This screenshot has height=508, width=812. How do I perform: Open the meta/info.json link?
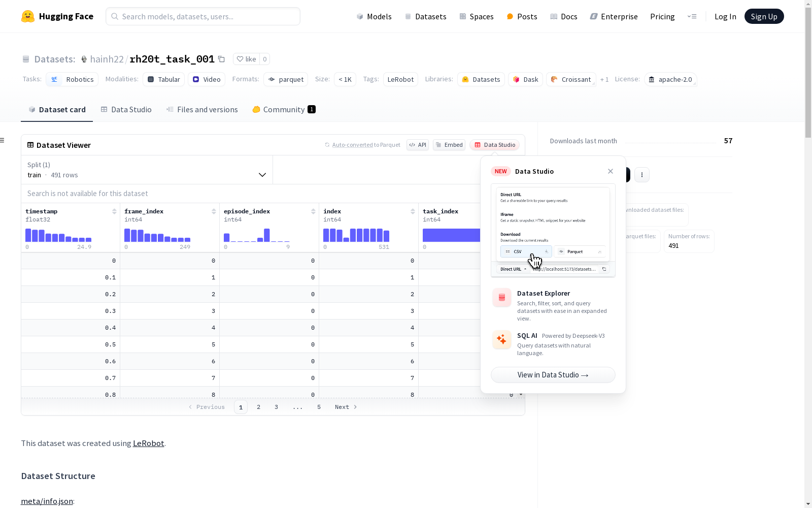click(x=47, y=501)
